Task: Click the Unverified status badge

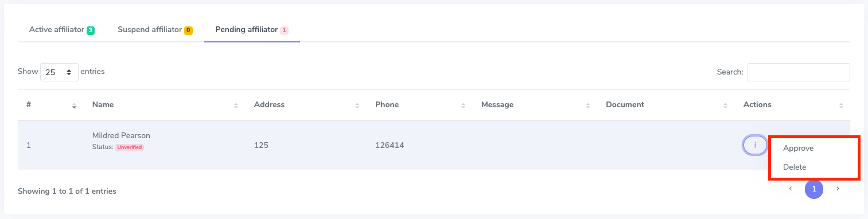Action: pos(130,147)
